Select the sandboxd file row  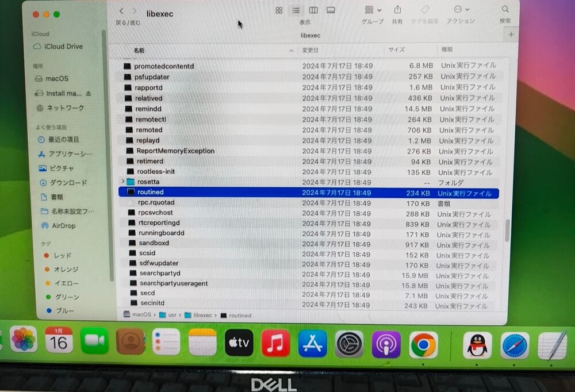coord(154,243)
